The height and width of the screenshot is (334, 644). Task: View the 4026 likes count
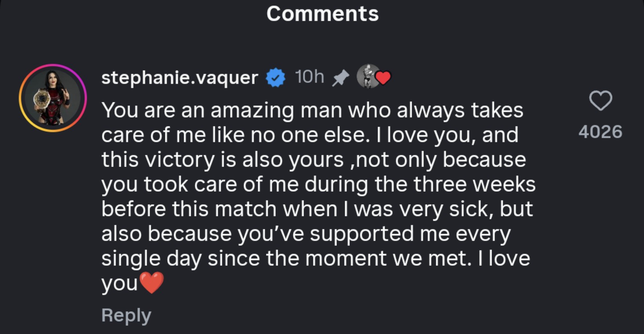pos(600,132)
